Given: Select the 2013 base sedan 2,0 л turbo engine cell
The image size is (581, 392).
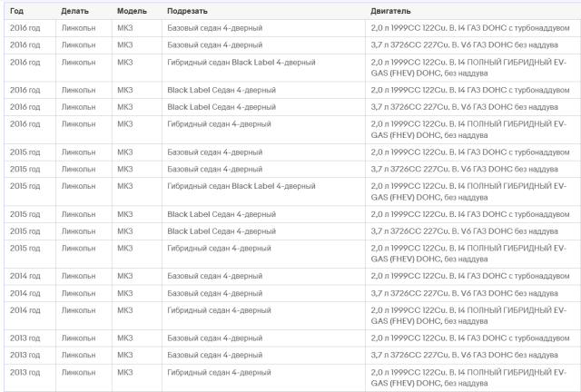Looking at the screenshot, I should click(x=464, y=338).
